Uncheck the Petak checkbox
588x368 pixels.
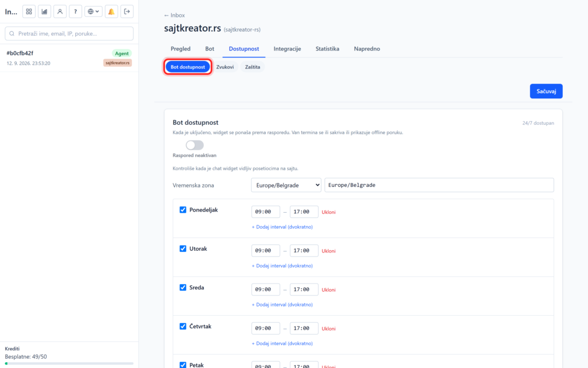pyautogui.click(x=183, y=365)
